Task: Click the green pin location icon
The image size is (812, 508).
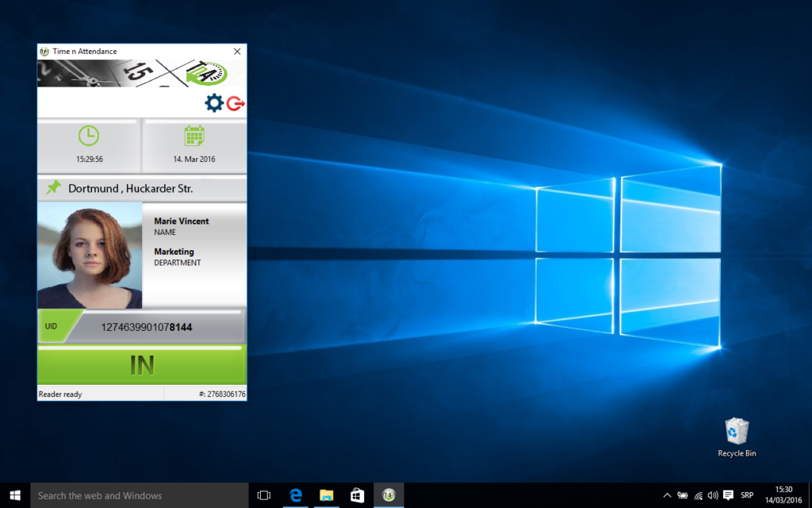Action: [53, 188]
